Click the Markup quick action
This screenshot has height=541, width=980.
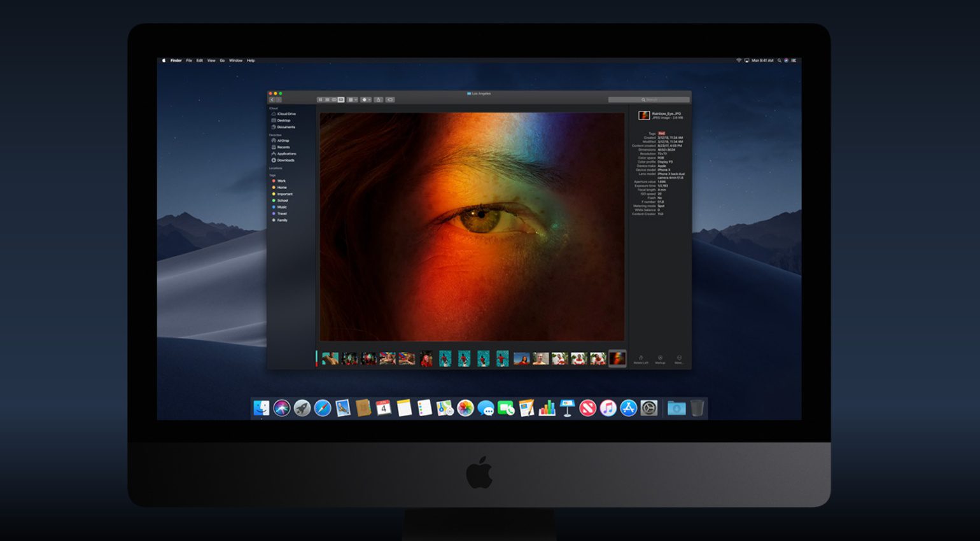coord(660,359)
